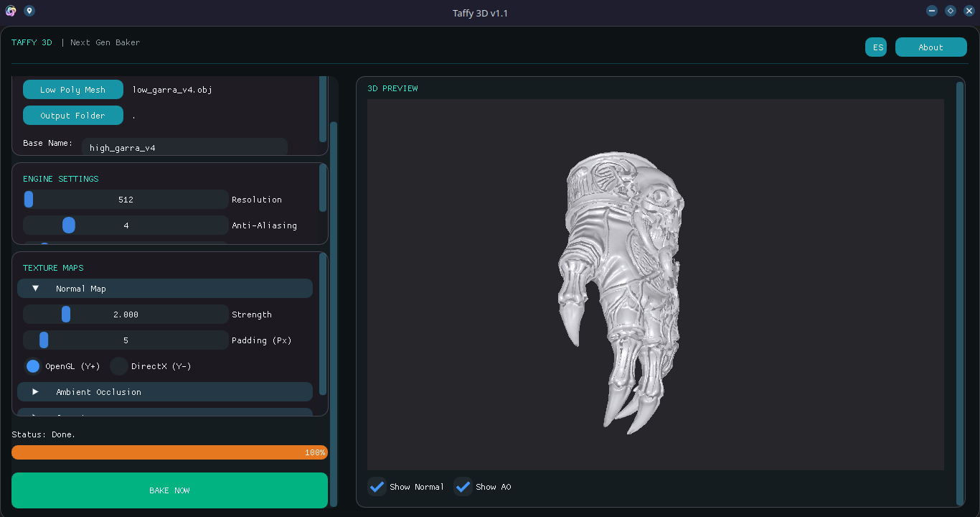Click the Base Name input field
The height and width of the screenshot is (517, 980).
pos(184,146)
